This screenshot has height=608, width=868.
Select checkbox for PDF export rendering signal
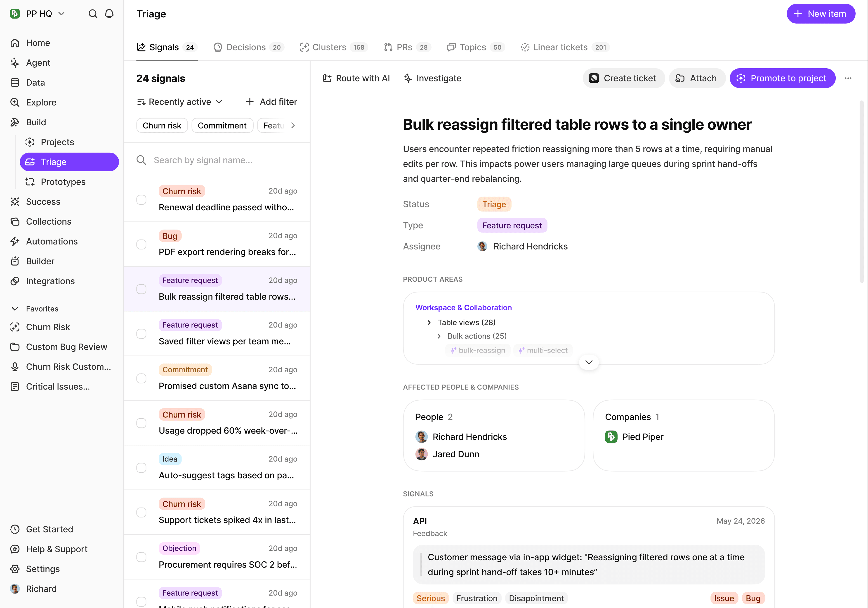pyautogui.click(x=142, y=245)
